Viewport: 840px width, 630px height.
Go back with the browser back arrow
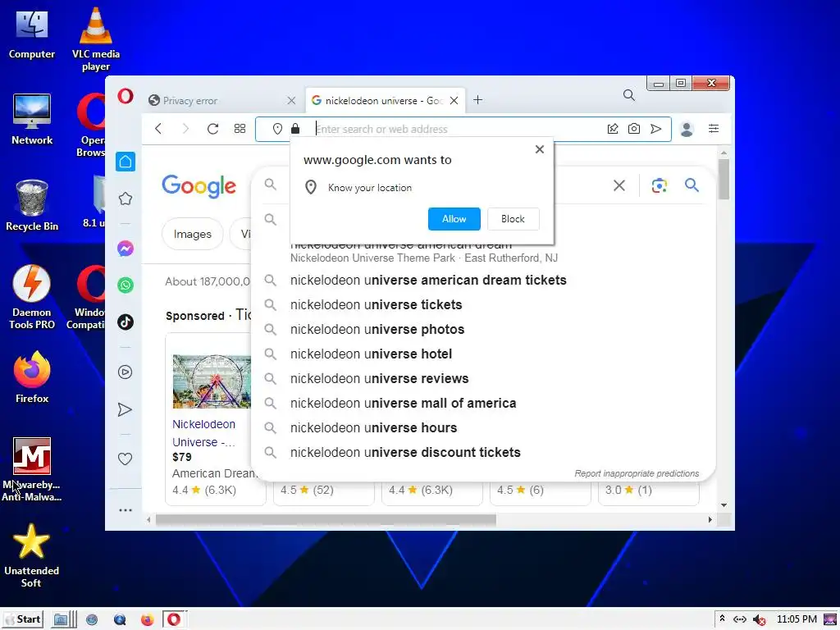click(x=158, y=129)
